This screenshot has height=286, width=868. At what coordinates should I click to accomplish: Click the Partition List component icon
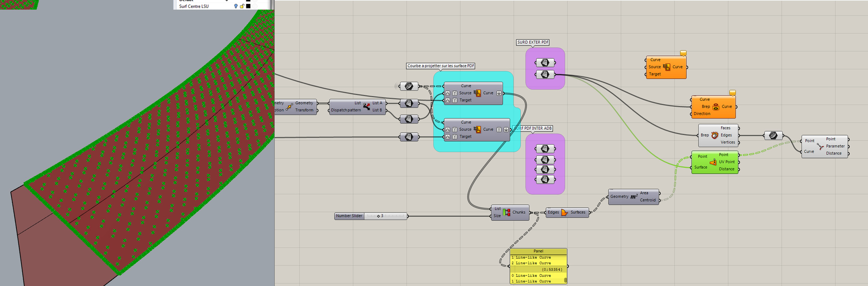[x=507, y=212]
